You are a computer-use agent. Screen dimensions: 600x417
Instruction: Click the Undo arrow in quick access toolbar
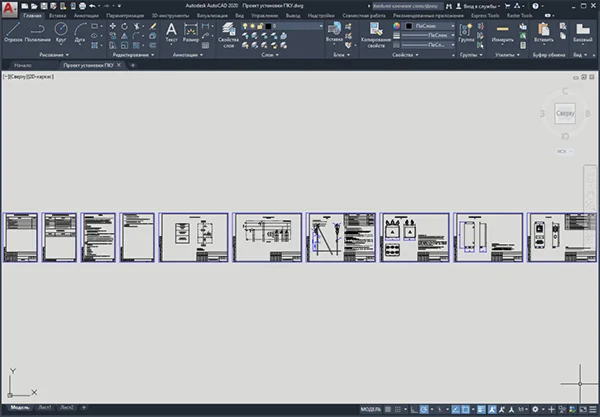click(x=92, y=6)
